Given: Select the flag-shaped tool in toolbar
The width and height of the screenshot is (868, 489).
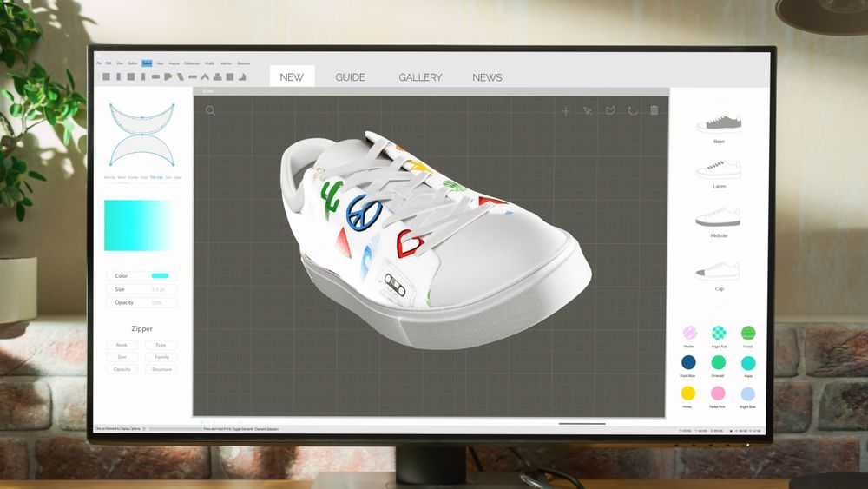Looking at the screenshot, I should [x=168, y=77].
